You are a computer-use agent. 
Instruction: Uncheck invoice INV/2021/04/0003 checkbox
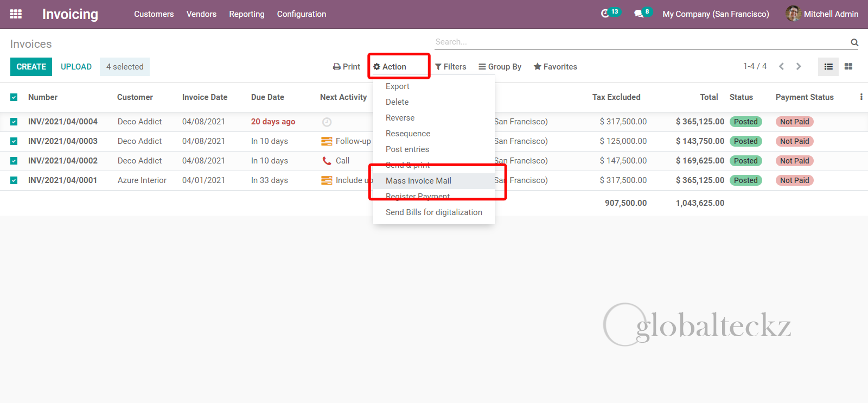pyautogui.click(x=14, y=141)
